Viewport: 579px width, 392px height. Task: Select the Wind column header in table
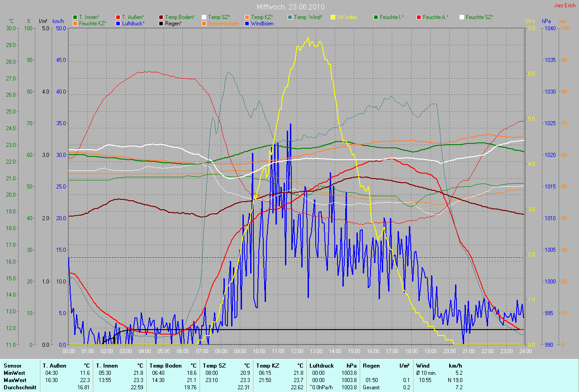point(422,365)
